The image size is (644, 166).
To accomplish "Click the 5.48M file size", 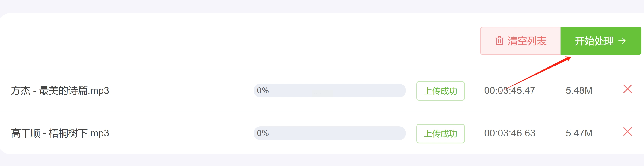I will point(579,91).
